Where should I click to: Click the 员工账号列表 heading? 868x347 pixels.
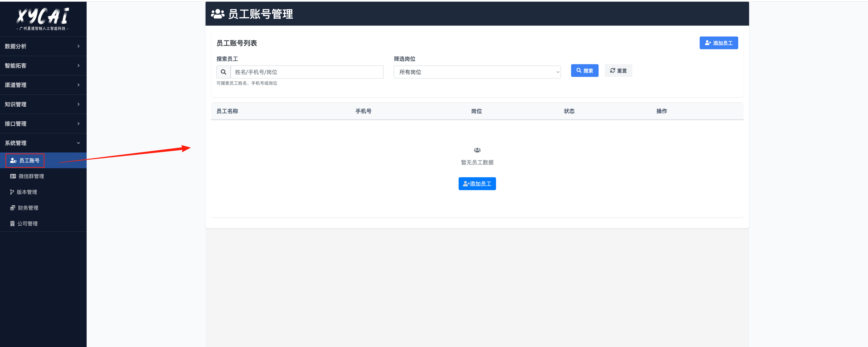237,43
